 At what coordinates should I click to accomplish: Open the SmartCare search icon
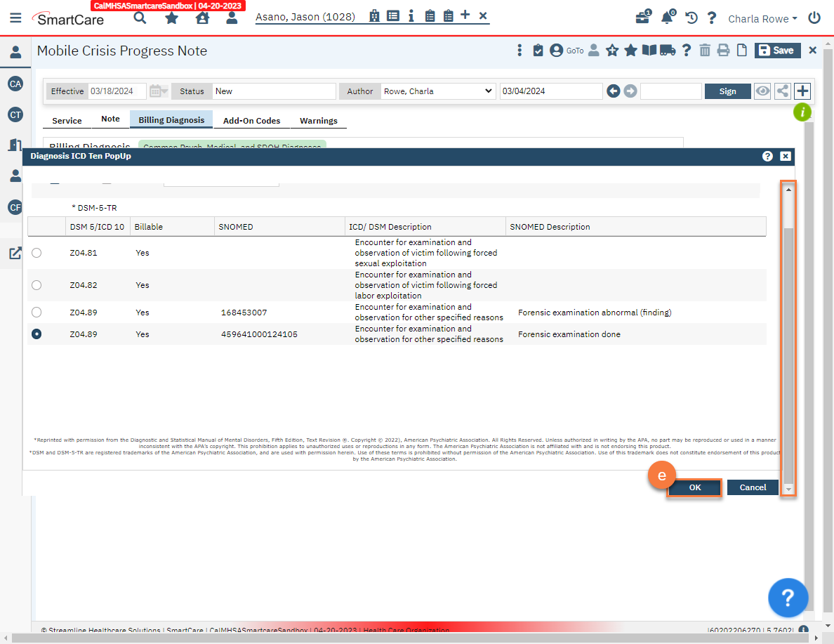click(140, 18)
